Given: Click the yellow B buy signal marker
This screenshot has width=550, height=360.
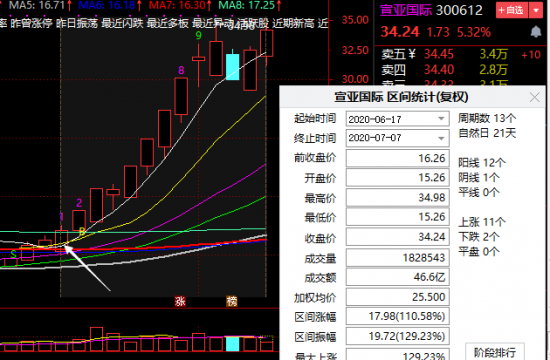Looking at the screenshot, I should pos(82,231).
